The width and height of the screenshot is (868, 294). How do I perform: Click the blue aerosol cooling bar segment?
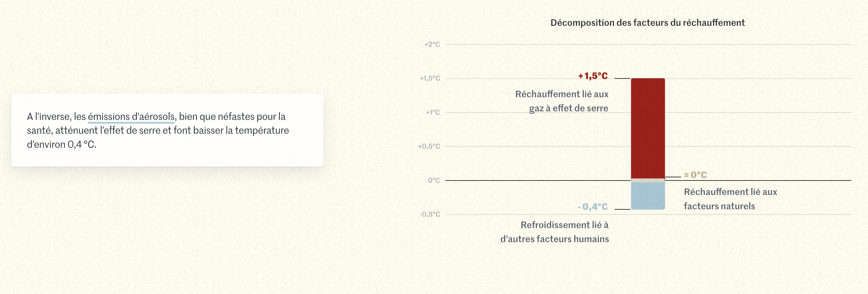tap(648, 196)
